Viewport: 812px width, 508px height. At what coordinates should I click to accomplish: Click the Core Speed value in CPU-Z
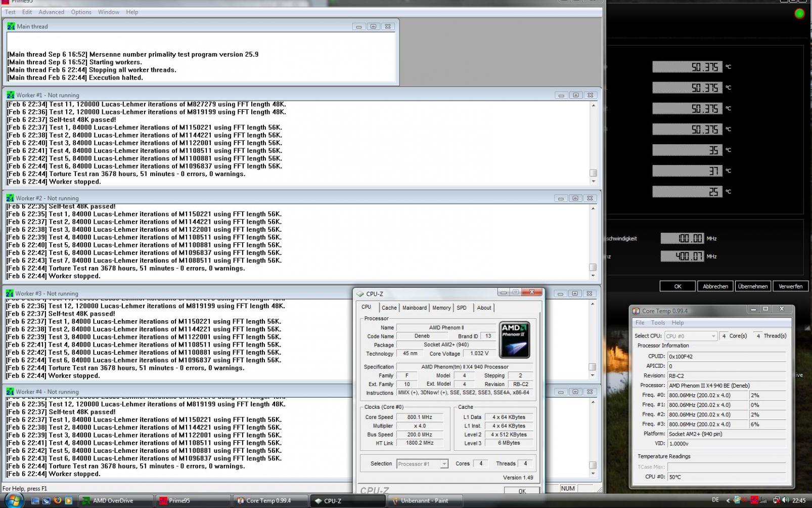pyautogui.click(x=420, y=417)
